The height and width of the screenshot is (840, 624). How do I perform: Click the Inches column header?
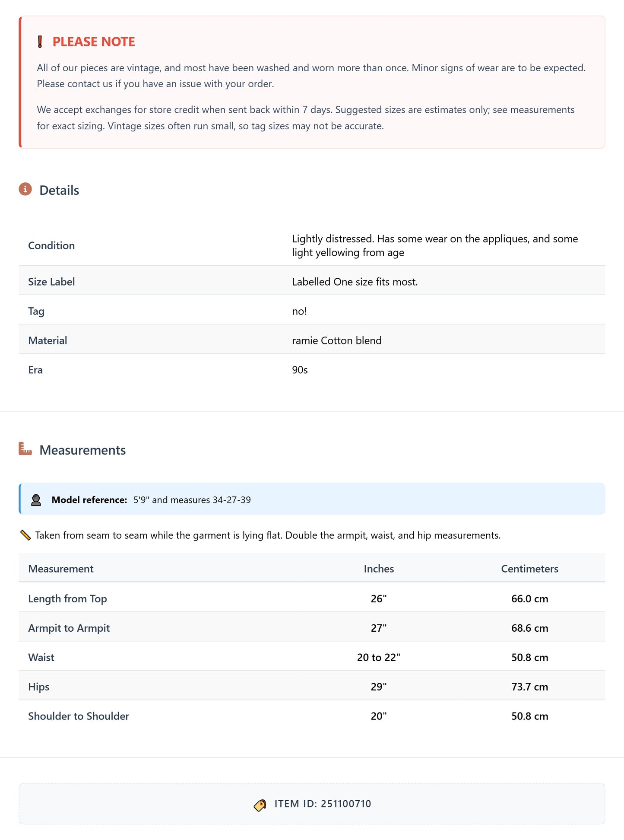[379, 569]
